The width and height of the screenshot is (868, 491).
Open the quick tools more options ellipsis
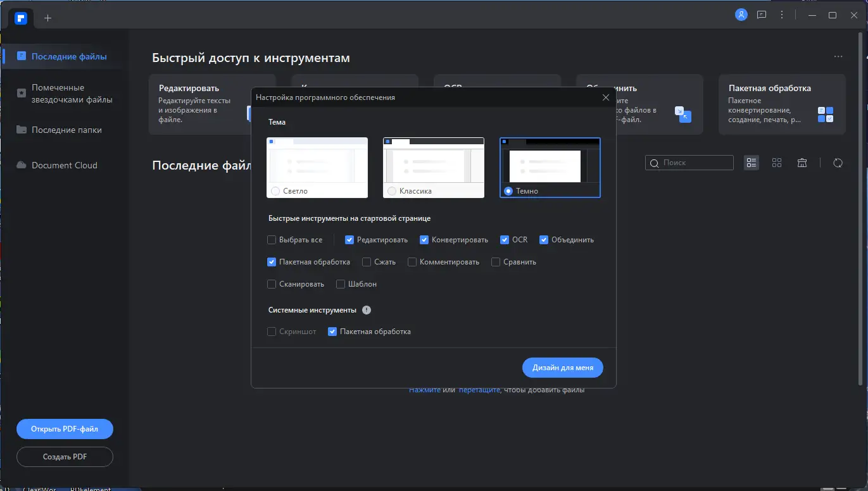pyautogui.click(x=838, y=57)
